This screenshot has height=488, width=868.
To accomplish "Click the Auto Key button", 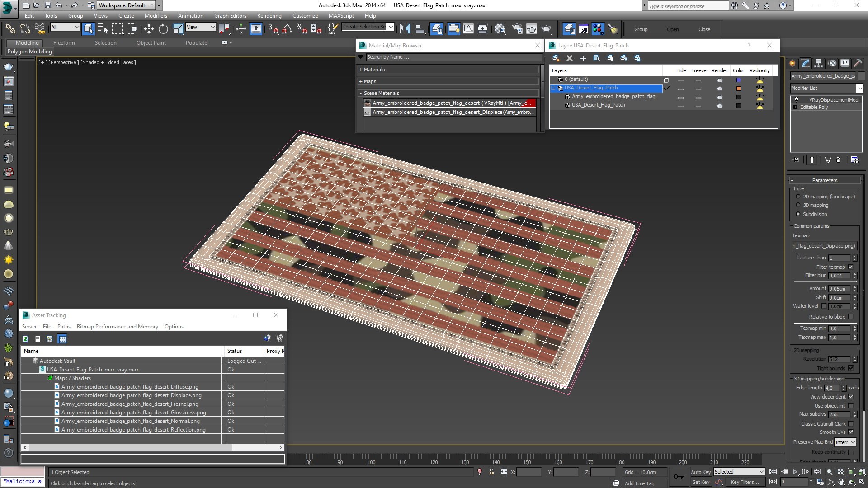I will [x=700, y=472].
